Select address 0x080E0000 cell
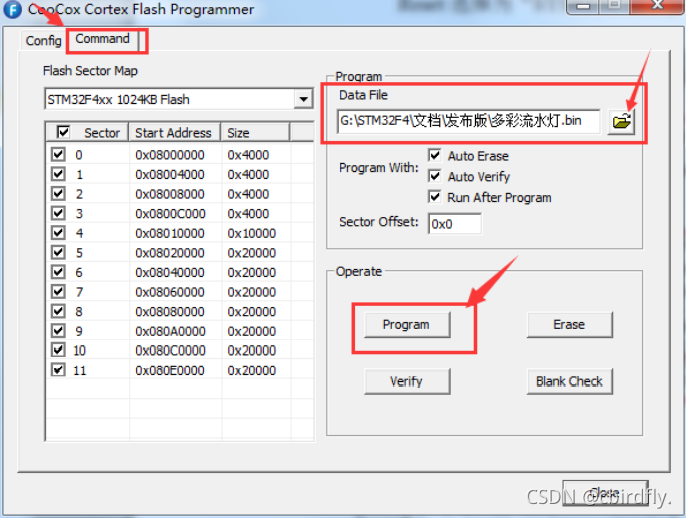The image size is (686, 518). pyautogui.click(x=170, y=371)
